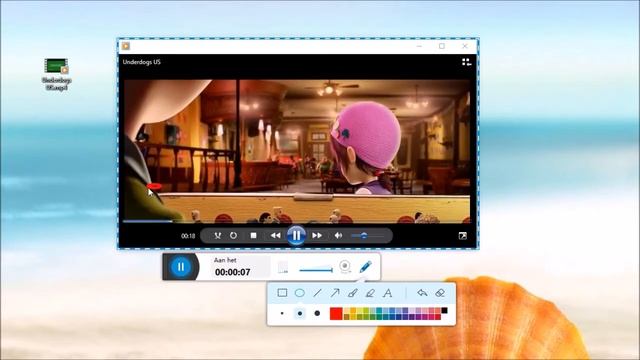Erase annotations with the eraser icon
The height and width of the screenshot is (360, 640).
coord(440,293)
